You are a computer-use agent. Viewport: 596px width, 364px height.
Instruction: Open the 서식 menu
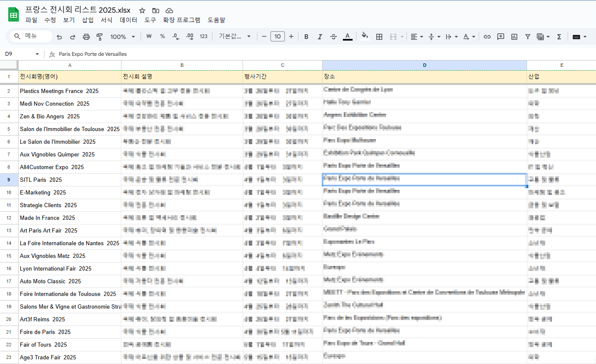click(106, 20)
